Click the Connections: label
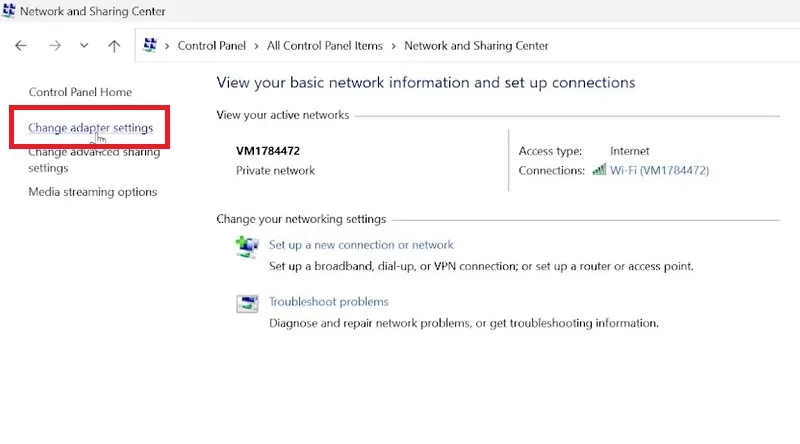Viewport: 800px width, 444px height. [552, 170]
